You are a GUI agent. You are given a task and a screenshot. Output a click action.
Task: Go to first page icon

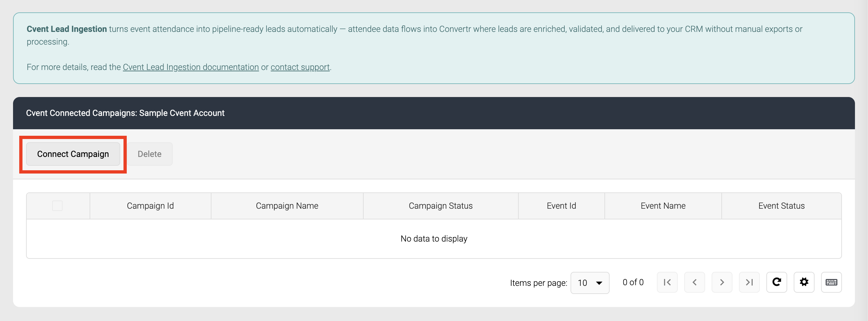pyautogui.click(x=667, y=282)
